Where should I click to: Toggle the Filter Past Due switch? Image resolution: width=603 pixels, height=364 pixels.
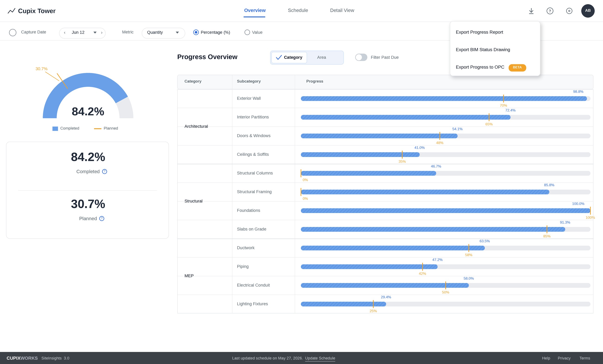coord(361,57)
